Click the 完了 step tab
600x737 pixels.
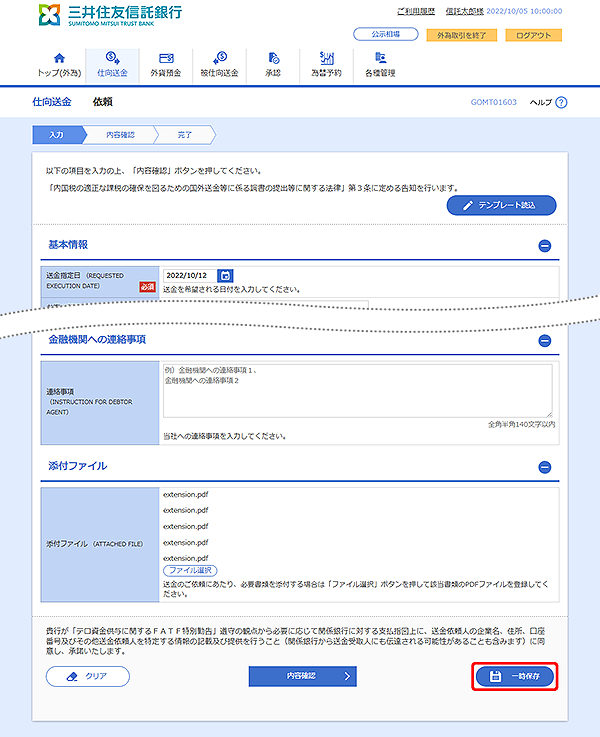point(185,135)
